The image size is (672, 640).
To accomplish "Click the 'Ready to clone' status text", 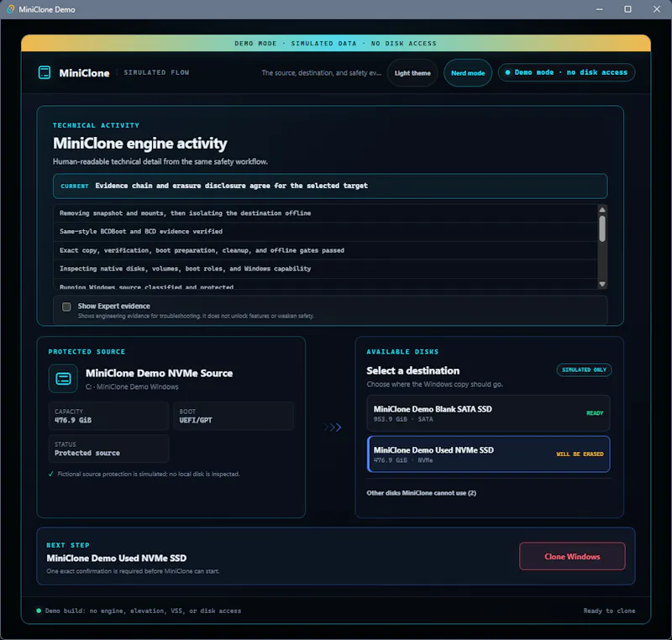I will 609,611.
